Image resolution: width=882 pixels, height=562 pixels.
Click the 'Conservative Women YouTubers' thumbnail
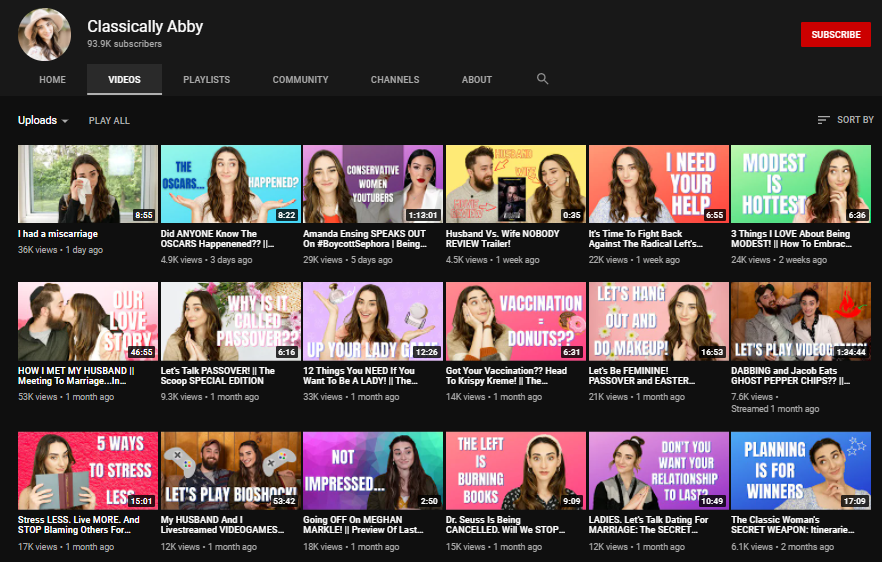click(x=373, y=184)
